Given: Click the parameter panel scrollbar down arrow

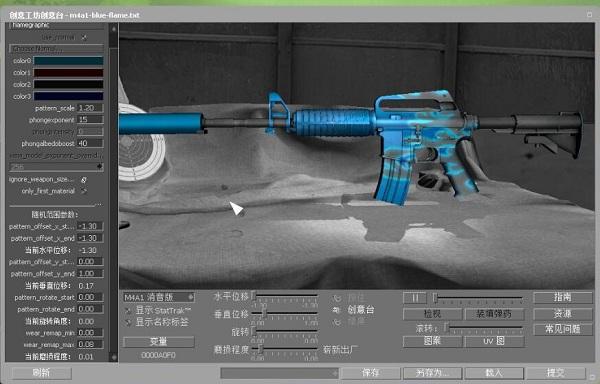Looking at the screenshot, I should tap(114, 357).
